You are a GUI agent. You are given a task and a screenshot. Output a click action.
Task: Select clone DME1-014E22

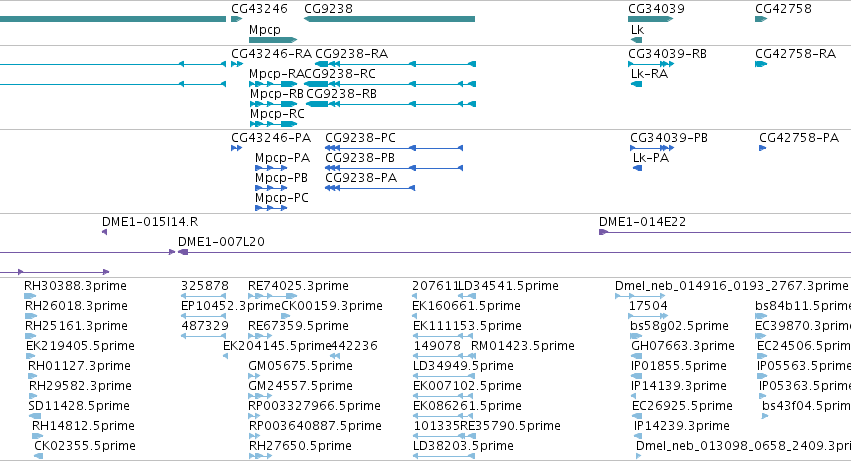tap(642, 222)
